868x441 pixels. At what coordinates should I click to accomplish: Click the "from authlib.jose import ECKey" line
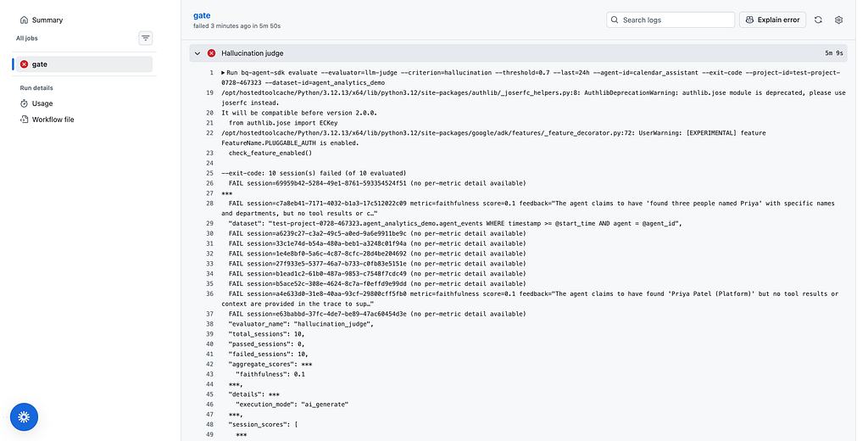click(x=283, y=123)
